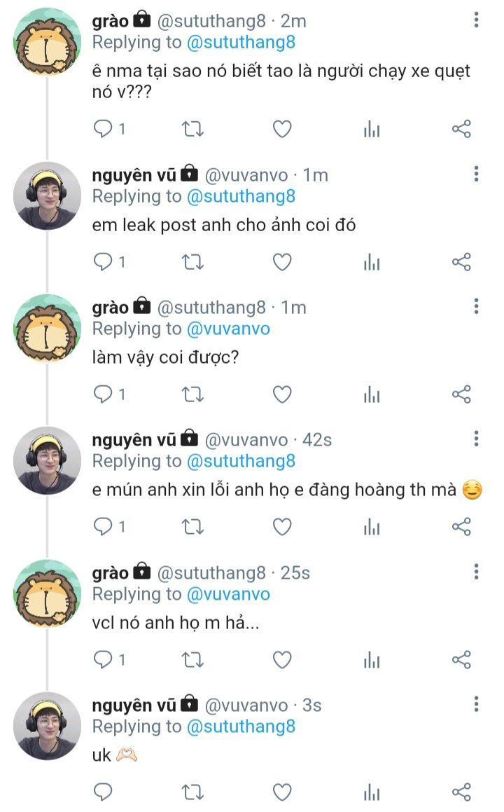This screenshot has height=812, width=504.
Task: Open grào's lion avatar on first tweet
Action: (x=47, y=41)
